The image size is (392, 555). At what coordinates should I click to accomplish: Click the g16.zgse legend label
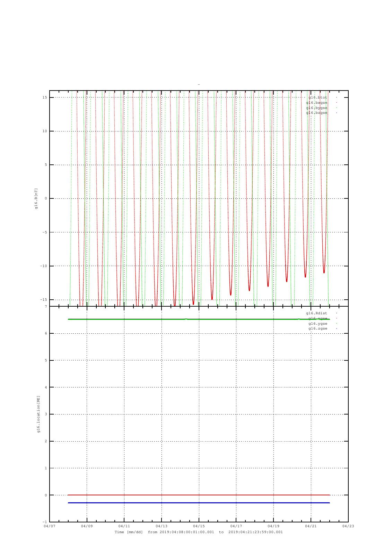click(x=318, y=328)
